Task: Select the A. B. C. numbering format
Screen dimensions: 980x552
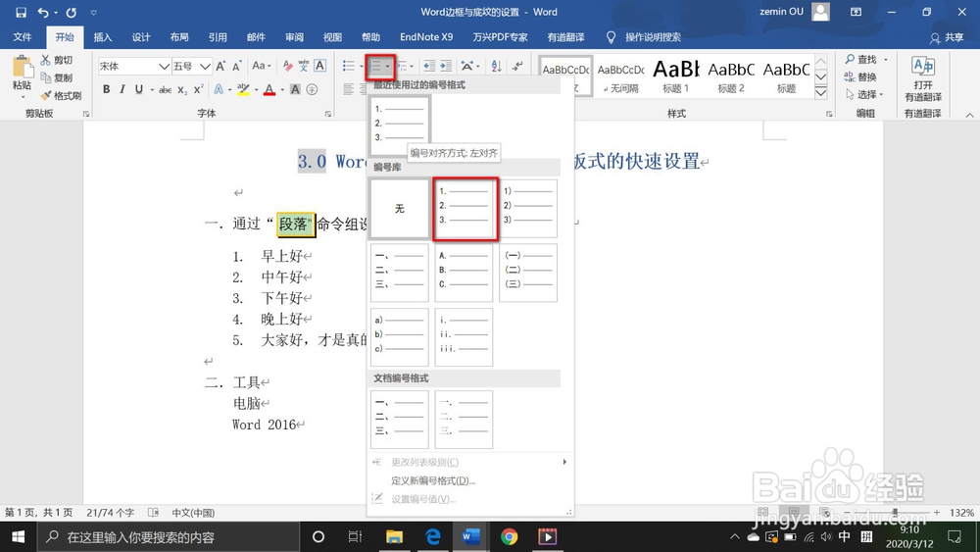Action: (464, 273)
